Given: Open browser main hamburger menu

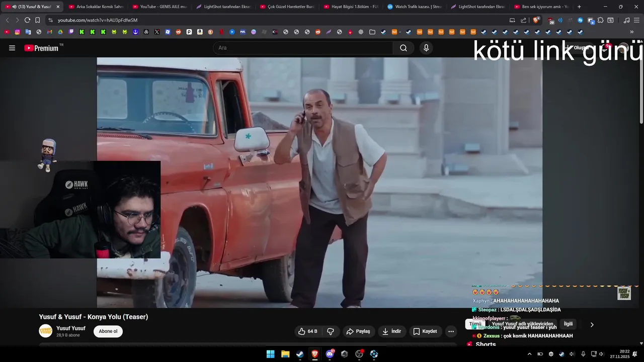Looking at the screenshot, I should [x=636, y=20].
